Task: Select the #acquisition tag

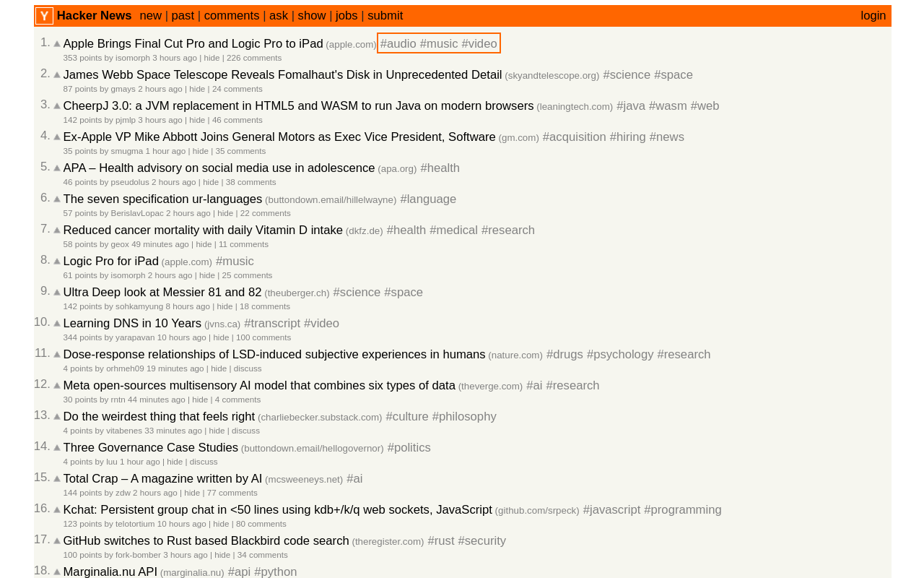Action: point(575,137)
